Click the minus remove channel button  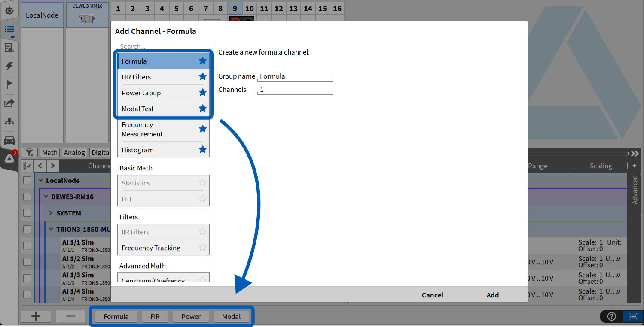tap(71, 316)
